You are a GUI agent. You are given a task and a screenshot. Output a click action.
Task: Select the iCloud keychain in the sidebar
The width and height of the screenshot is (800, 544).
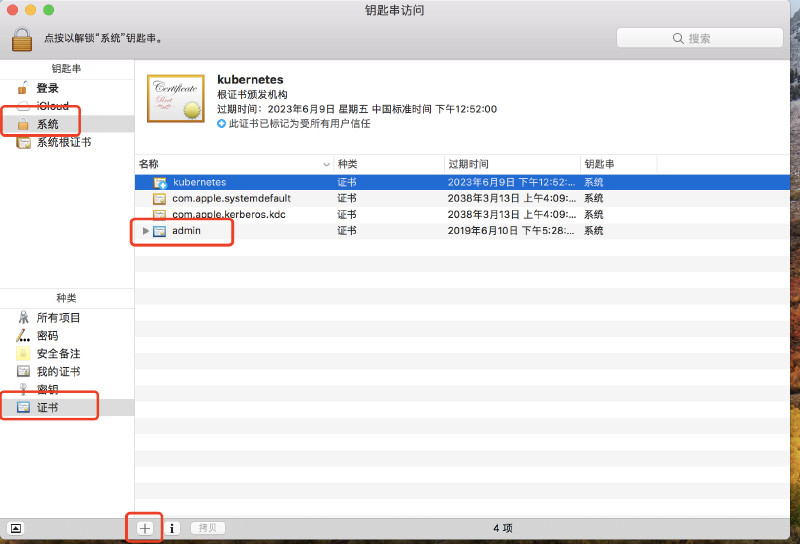pos(52,106)
